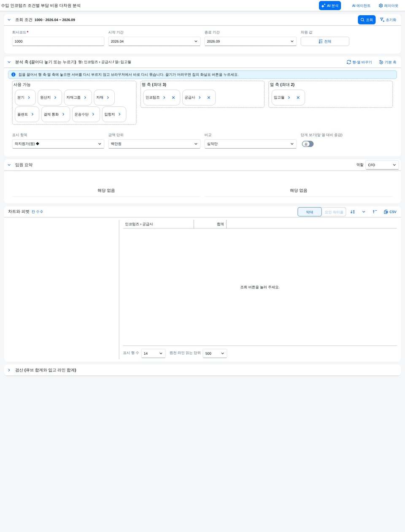Open the AI 에이전트 link

click(361, 5)
